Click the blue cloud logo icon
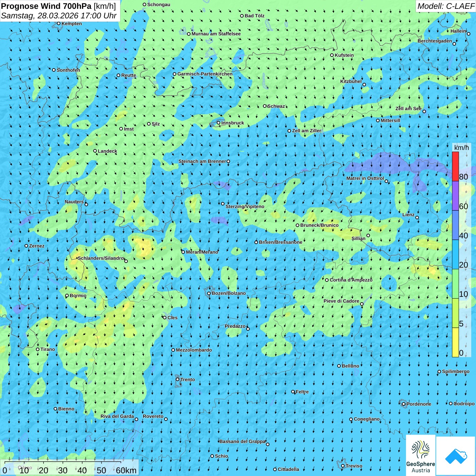Screen dimensions: 476x476 tap(456, 456)
